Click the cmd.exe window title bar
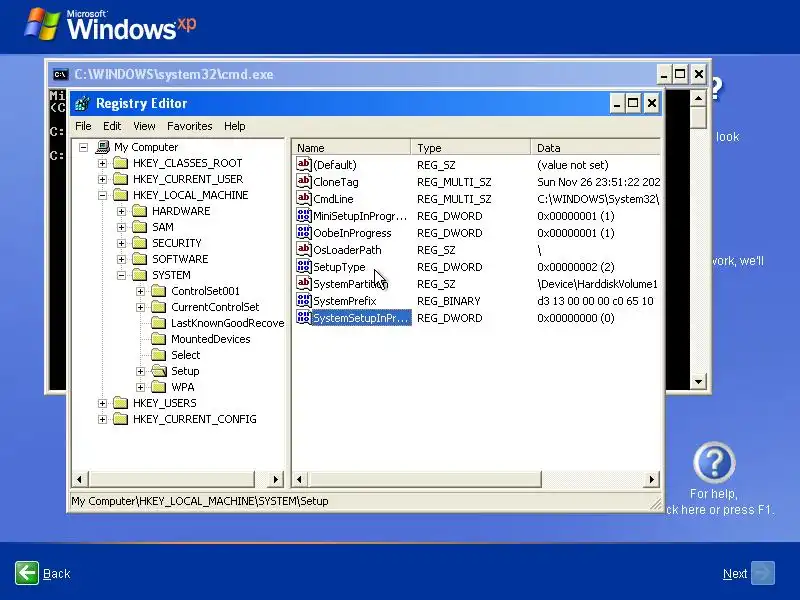 [352, 74]
